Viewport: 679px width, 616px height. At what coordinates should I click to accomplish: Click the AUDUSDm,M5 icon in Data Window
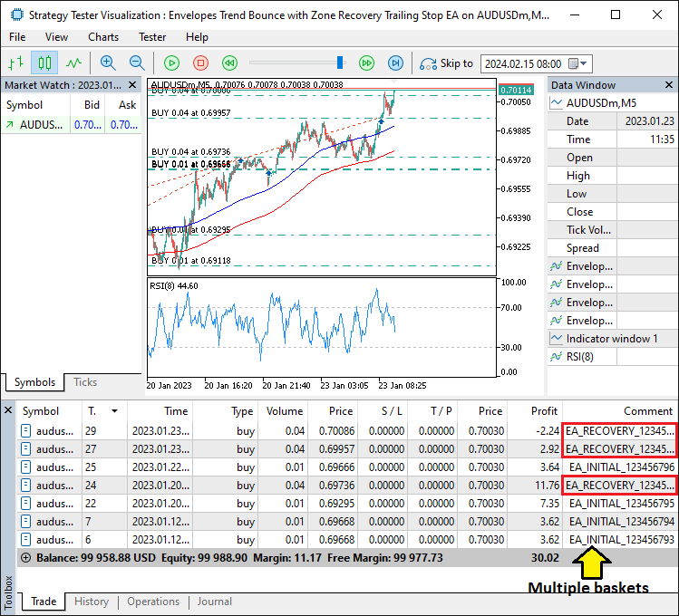tap(556, 103)
